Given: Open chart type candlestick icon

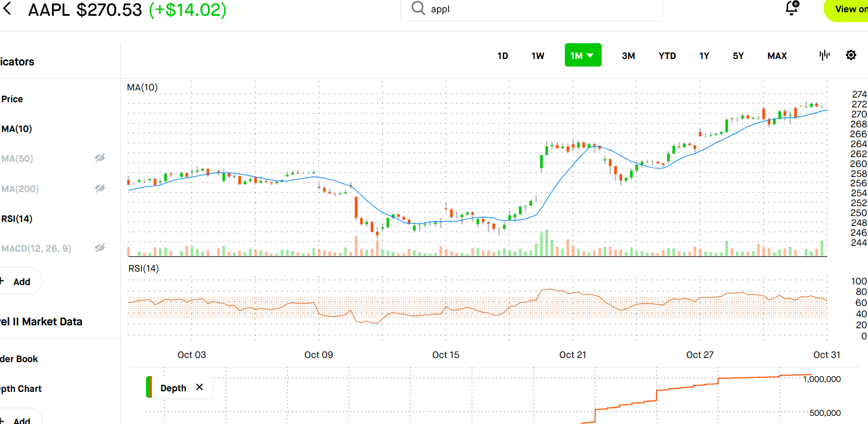Looking at the screenshot, I should pos(824,55).
